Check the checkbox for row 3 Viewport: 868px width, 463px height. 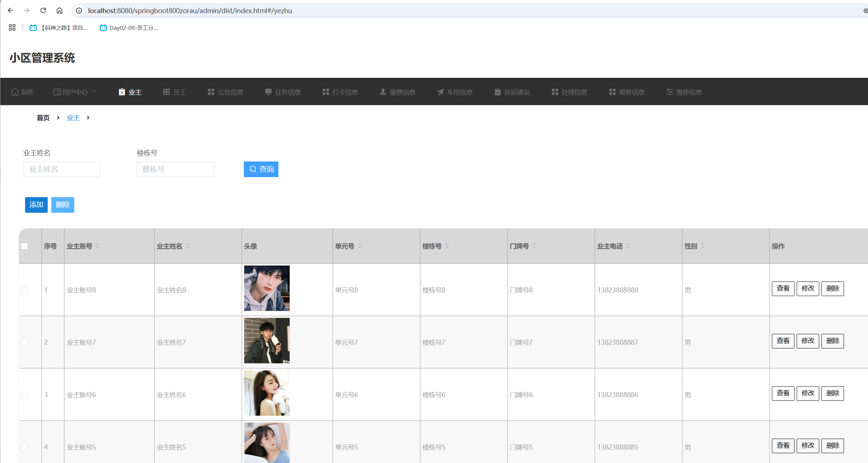point(24,395)
